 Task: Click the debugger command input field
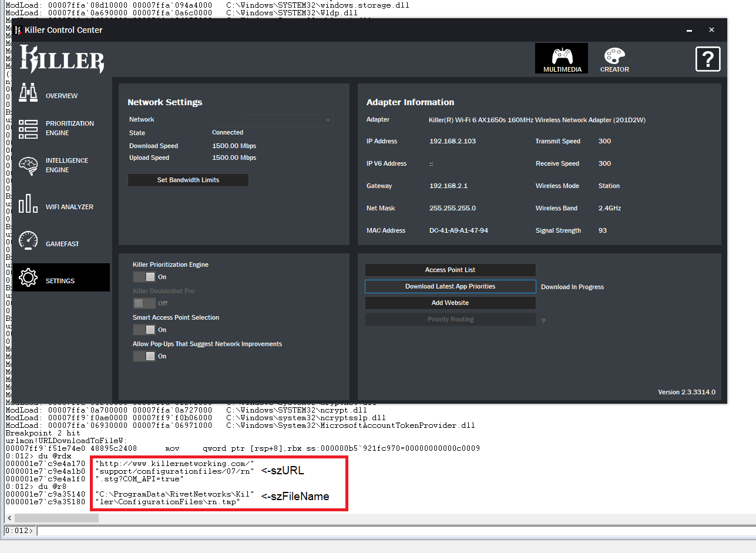point(235,531)
